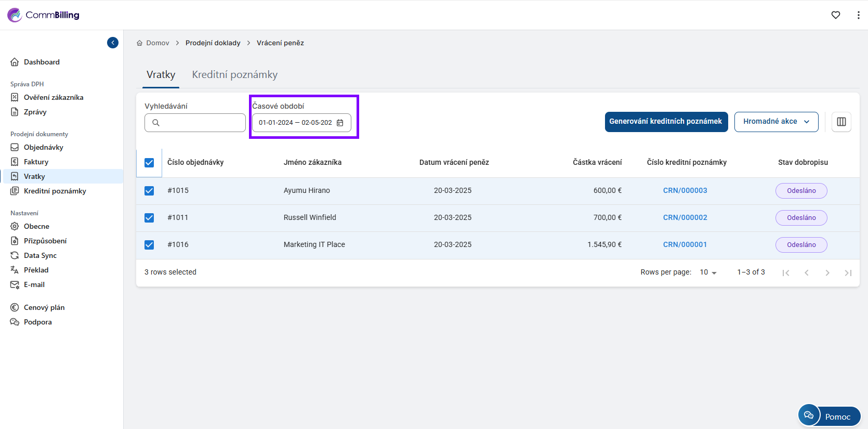Open the column settings icon
Screen dimensions: 868x429
click(841, 122)
